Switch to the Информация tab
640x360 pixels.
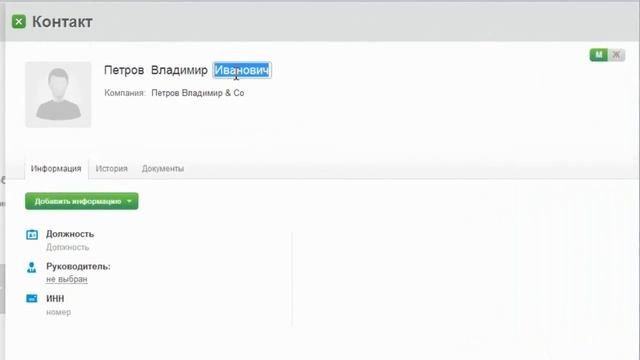(x=56, y=169)
